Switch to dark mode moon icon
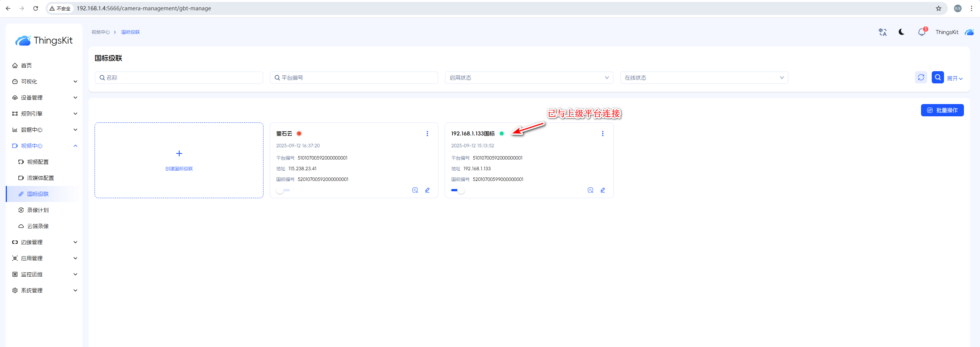The image size is (980, 347). click(901, 32)
